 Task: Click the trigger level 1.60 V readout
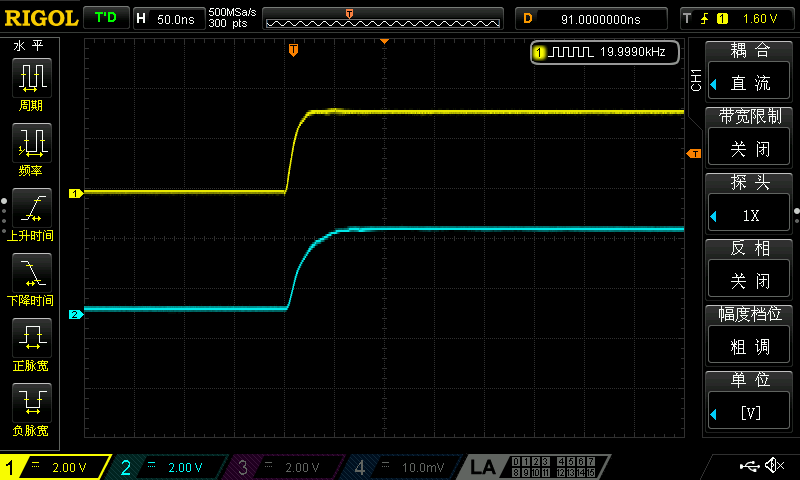click(x=760, y=19)
